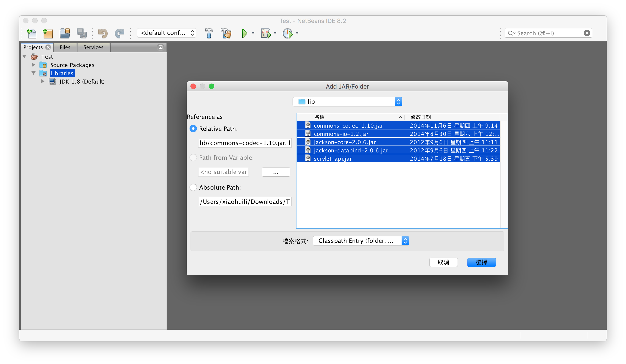Select the Path from Variable radio button

(193, 157)
